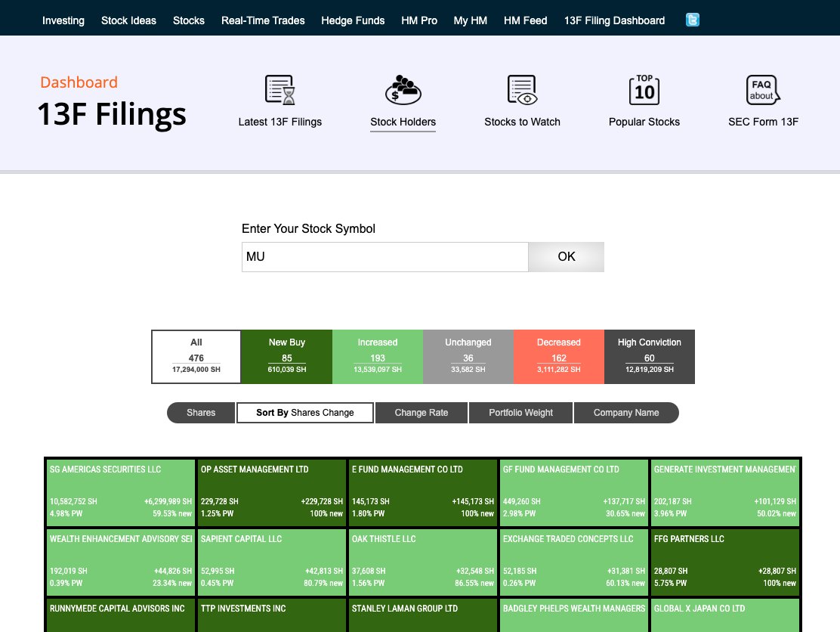840x632 pixels.
Task: Open 13F Filing Dashboard nav item
Action: click(614, 20)
